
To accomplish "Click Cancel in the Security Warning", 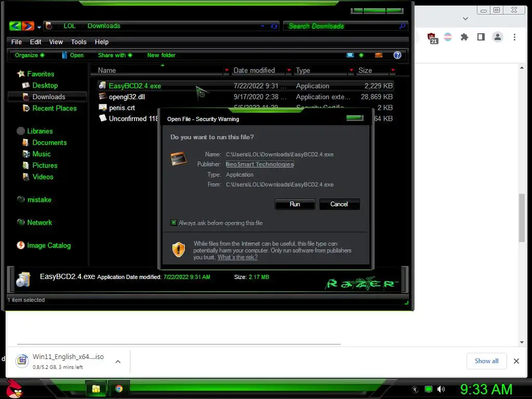I will pos(339,204).
